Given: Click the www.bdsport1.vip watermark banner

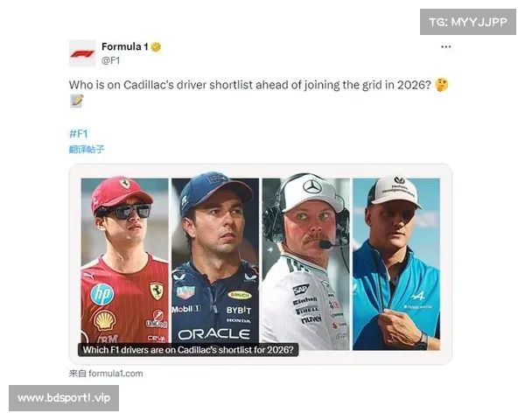Looking at the screenshot, I should [64, 398].
